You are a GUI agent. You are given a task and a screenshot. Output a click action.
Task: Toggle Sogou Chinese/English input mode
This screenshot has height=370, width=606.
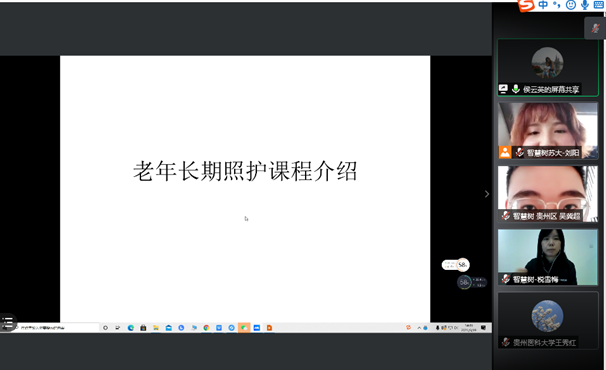coord(543,5)
